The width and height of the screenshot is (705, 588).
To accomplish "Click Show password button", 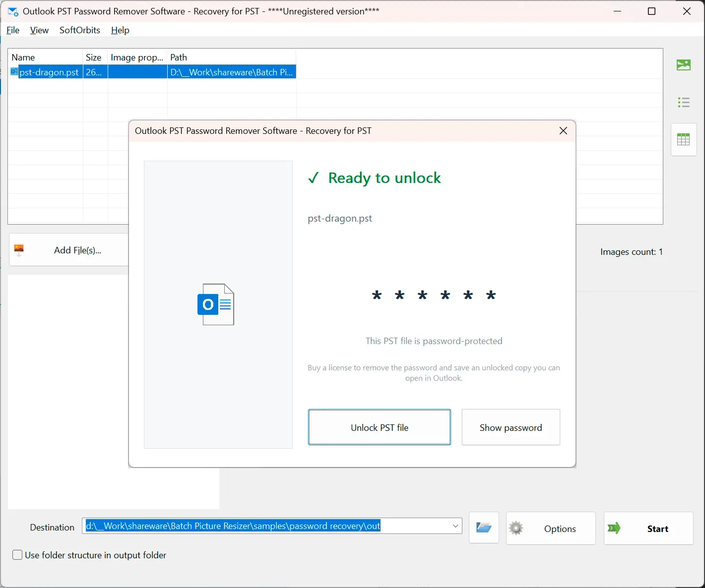I will (511, 427).
